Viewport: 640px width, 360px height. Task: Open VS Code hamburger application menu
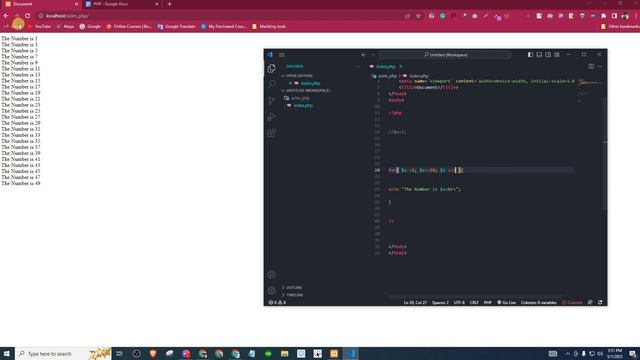(x=282, y=55)
